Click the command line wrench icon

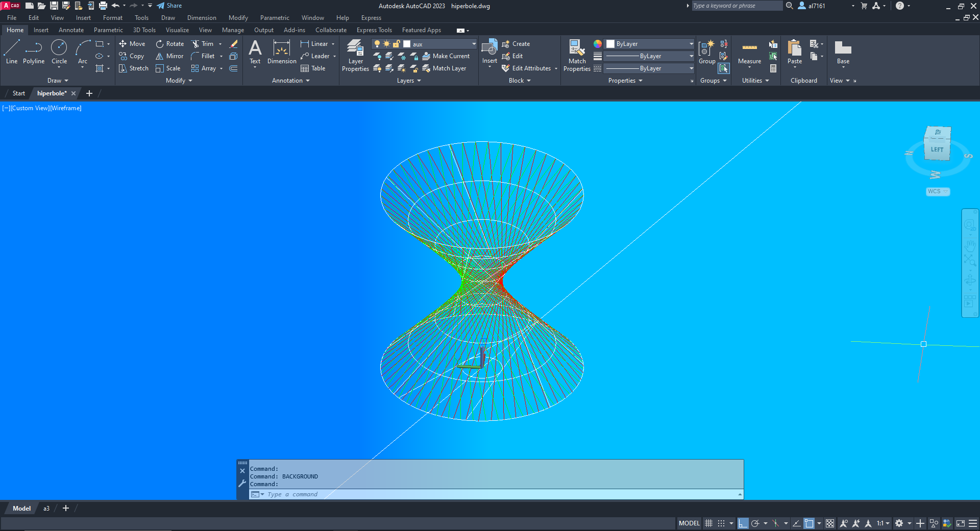[x=242, y=483]
